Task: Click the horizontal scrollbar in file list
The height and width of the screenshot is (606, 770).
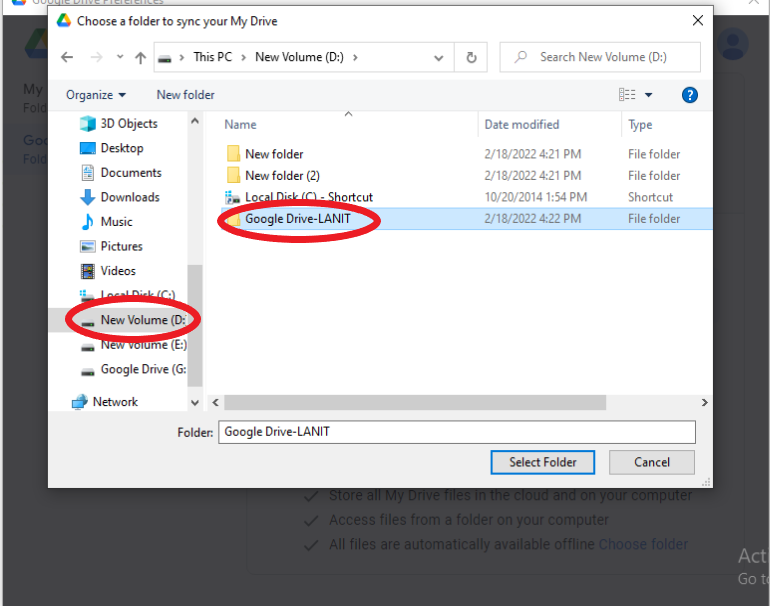Action: [x=415, y=402]
